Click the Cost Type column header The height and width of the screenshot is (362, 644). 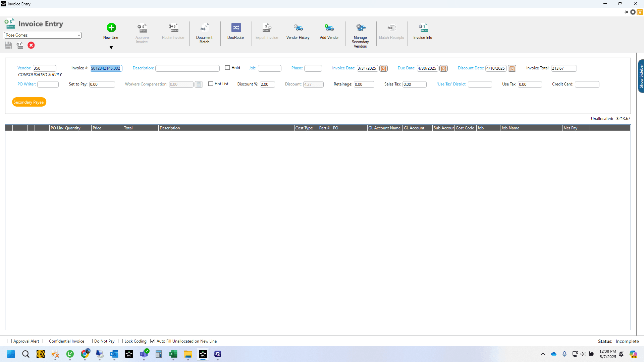tap(306, 128)
